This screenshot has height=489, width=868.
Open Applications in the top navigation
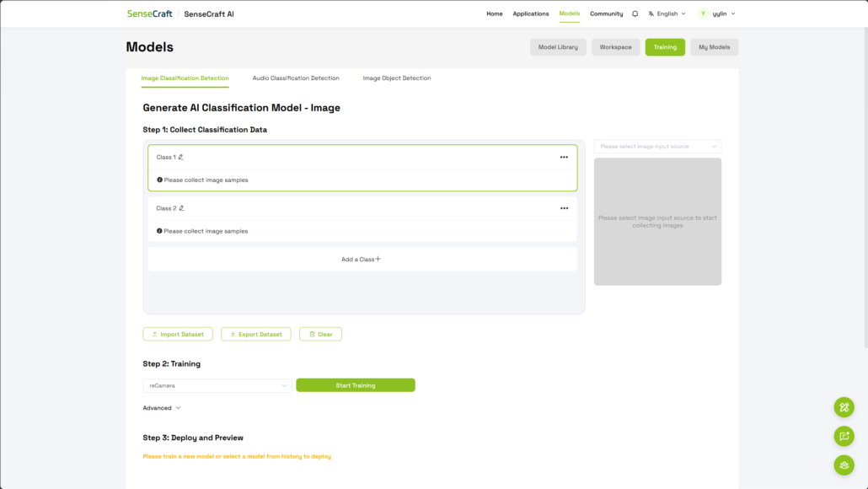pyautogui.click(x=530, y=13)
